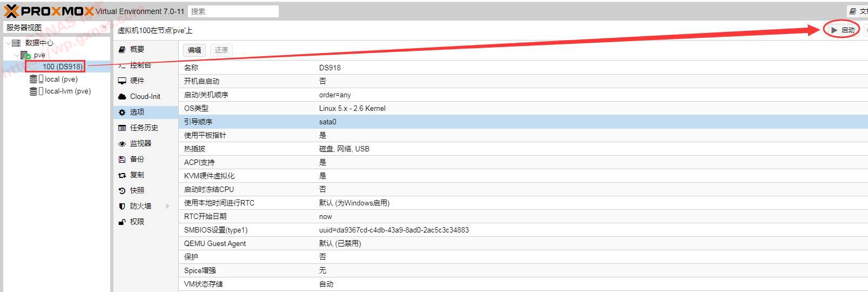Expand the 防火墙 submenu arrow
Image resolution: width=868 pixels, height=292 pixels.
(167, 206)
